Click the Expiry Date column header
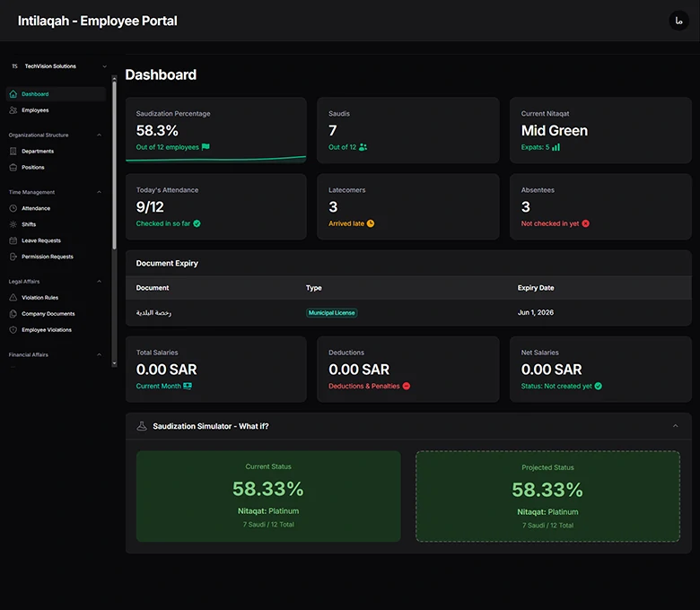This screenshot has width=700, height=610. 535,287
